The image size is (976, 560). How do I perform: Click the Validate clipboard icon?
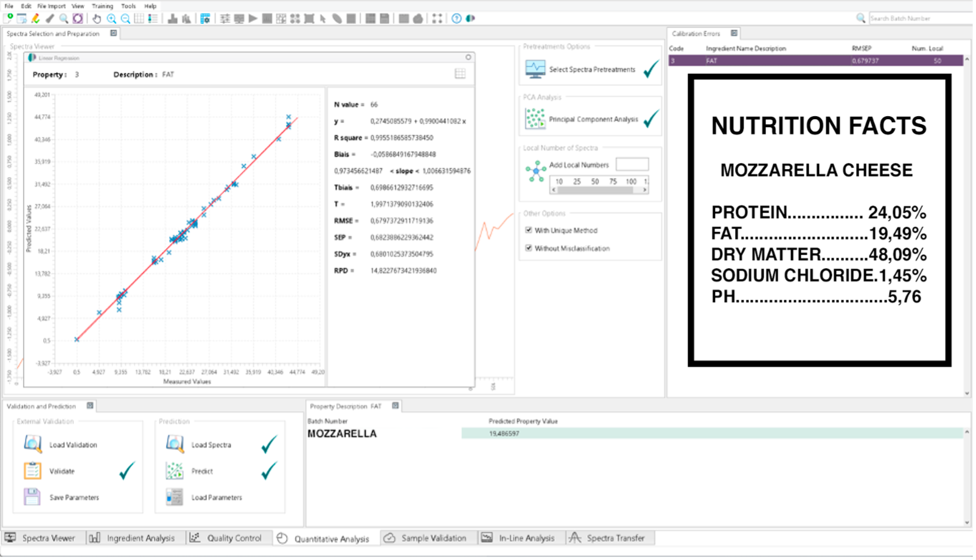[33, 471]
